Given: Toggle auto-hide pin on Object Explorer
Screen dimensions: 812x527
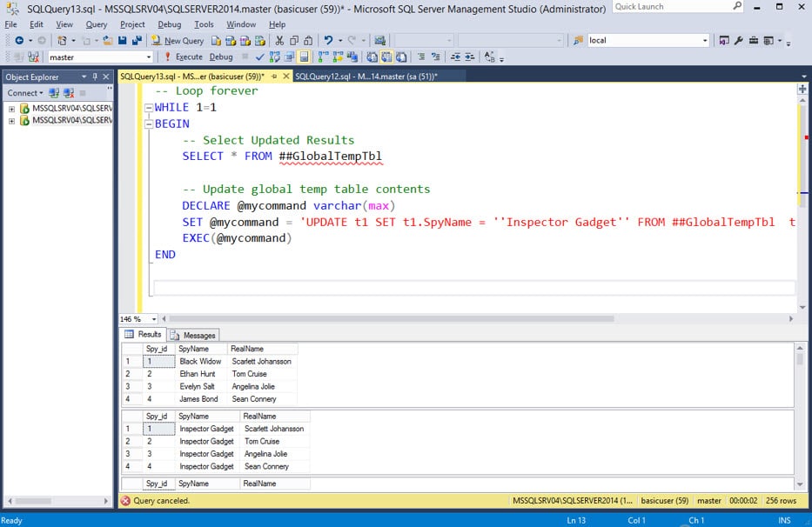Looking at the screenshot, I should tap(95, 77).
